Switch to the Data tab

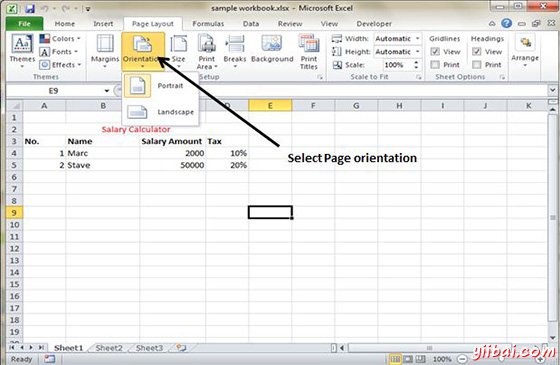pyautogui.click(x=251, y=24)
